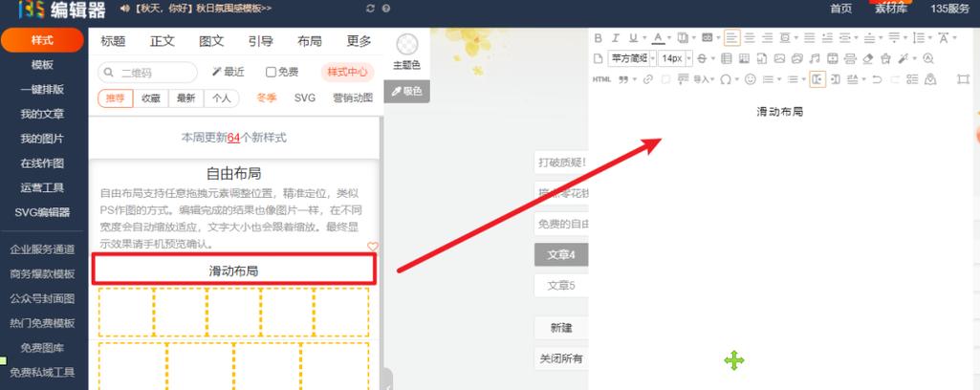Apply font color with the A icon
This screenshot has height=390, width=980.
click(x=658, y=38)
